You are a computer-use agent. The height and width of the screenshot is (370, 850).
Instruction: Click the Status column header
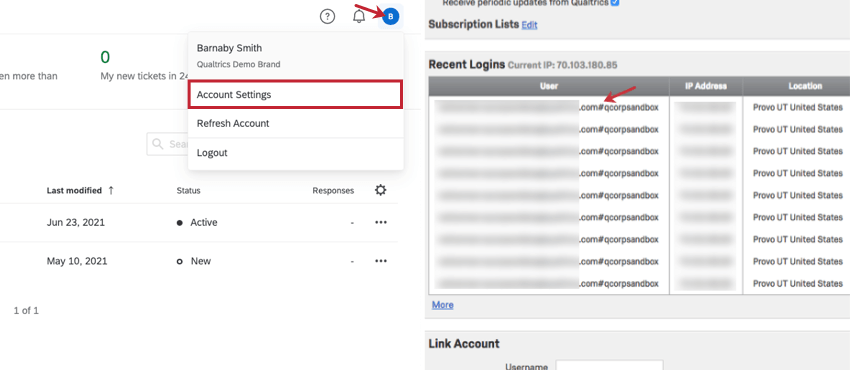click(x=188, y=191)
